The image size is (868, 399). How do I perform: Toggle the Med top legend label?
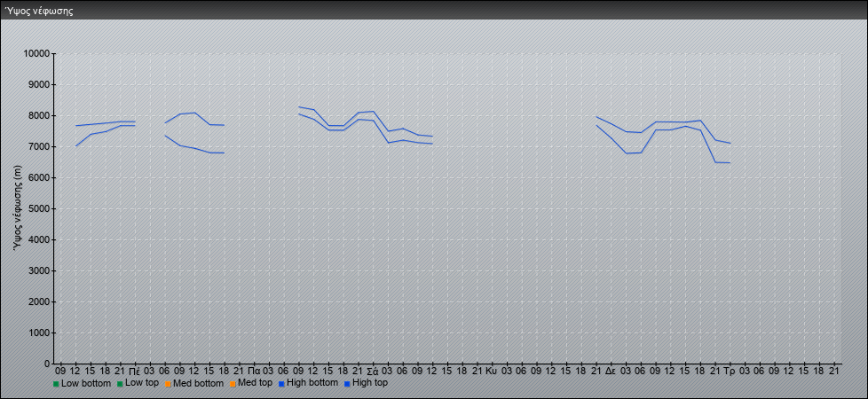pyautogui.click(x=255, y=383)
